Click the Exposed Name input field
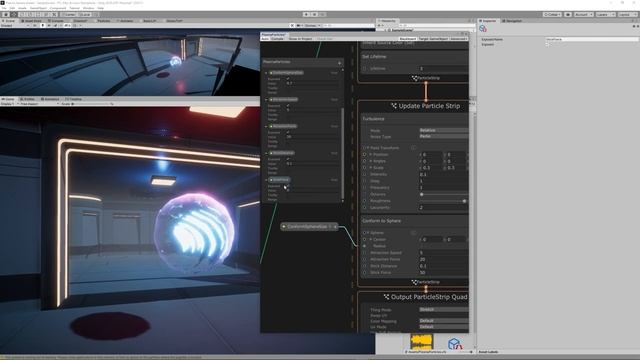 point(591,39)
